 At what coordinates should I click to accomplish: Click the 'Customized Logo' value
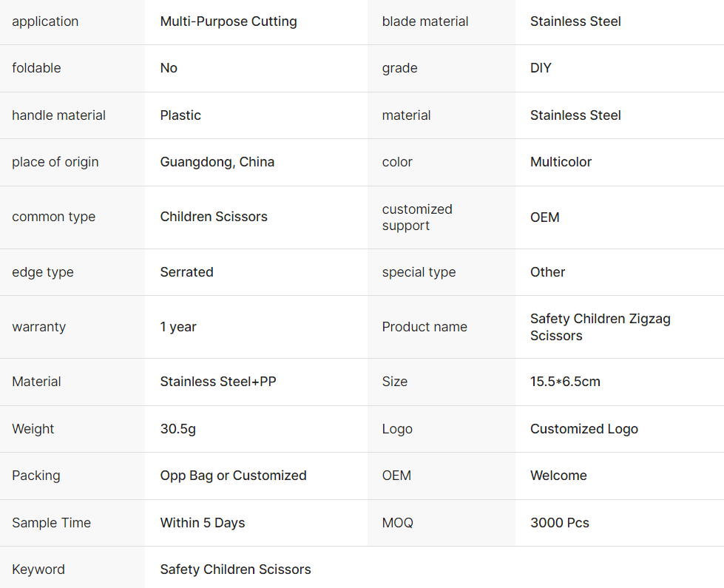[583, 429]
